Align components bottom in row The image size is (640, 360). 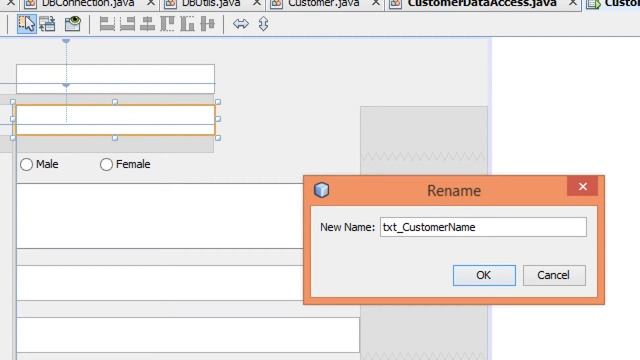[187, 24]
